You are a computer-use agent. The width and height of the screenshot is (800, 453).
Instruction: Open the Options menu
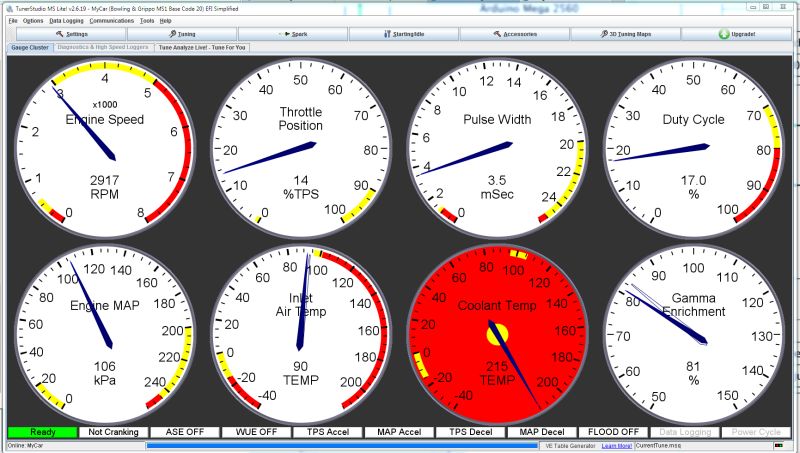point(33,21)
